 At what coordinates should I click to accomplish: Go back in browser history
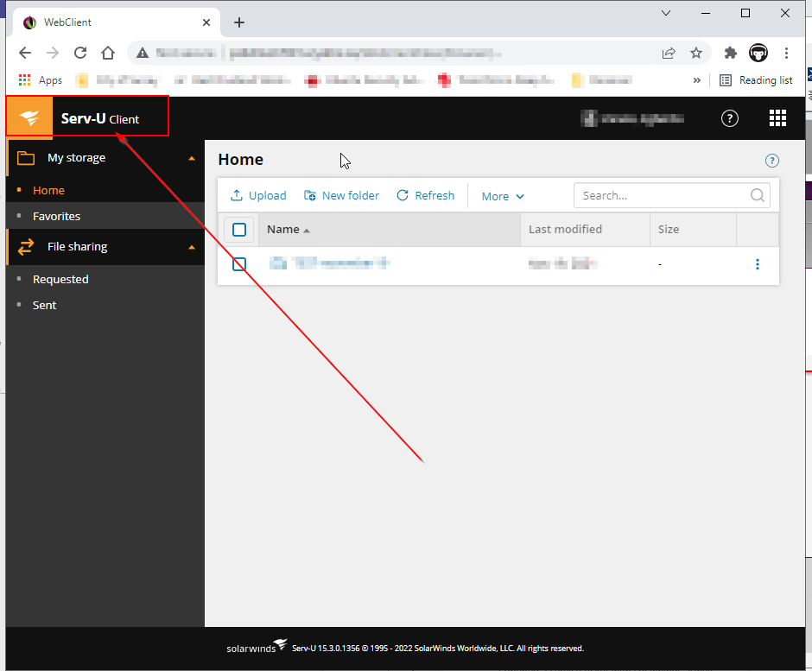(x=25, y=53)
